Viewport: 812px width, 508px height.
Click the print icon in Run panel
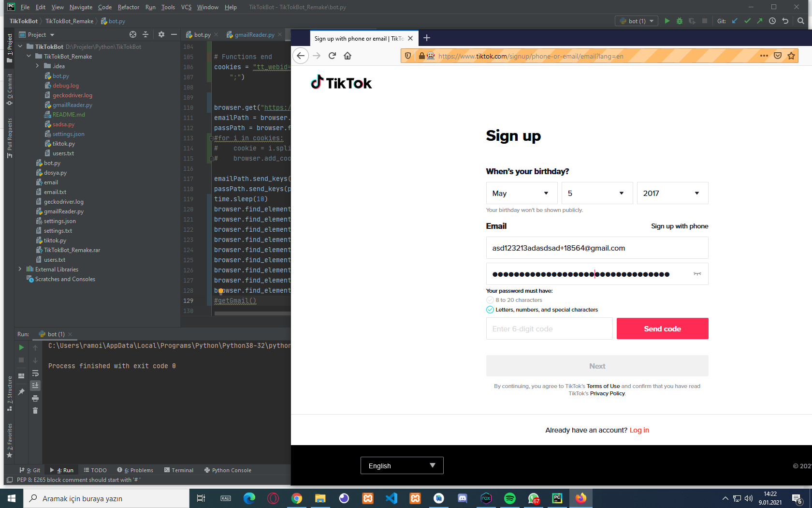[x=35, y=398]
